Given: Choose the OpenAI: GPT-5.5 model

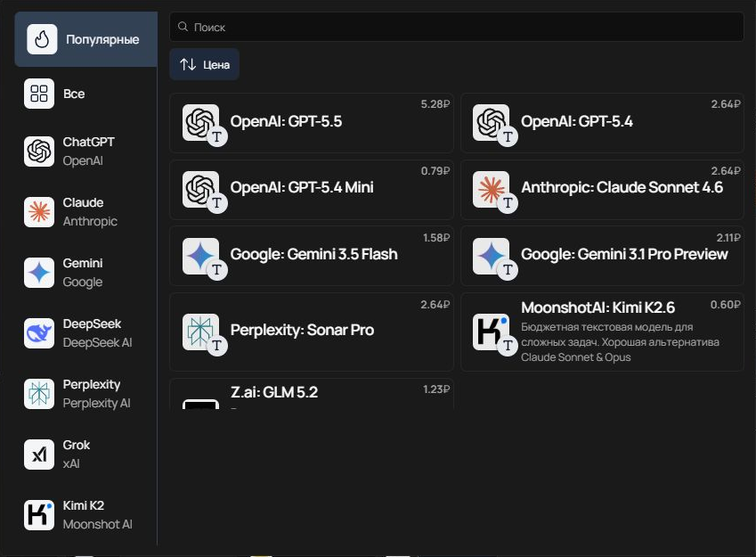Looking at the screenshot, I should pyautogui.click(x=312, y=123).
